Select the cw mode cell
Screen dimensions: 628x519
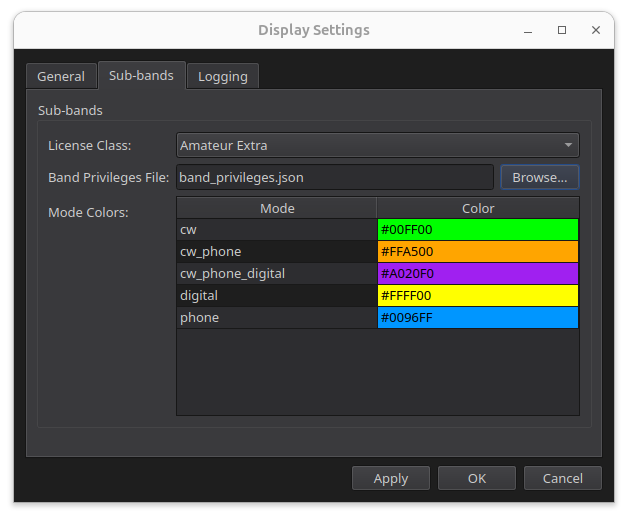point(277,229)
